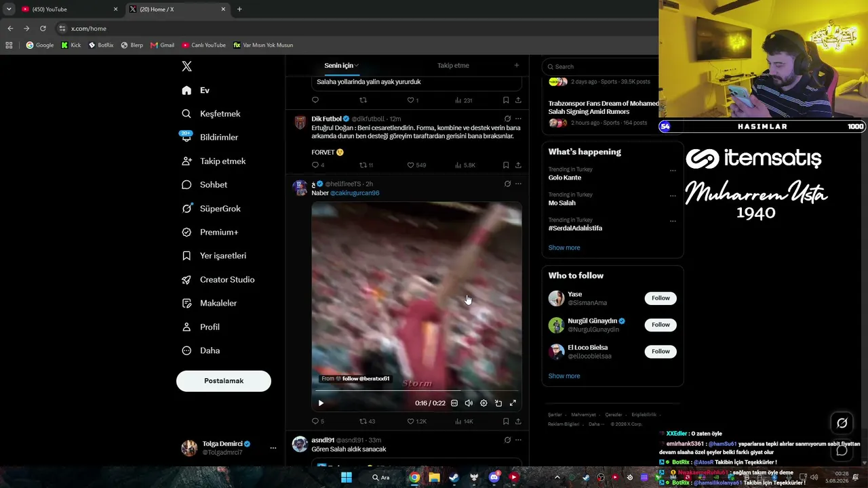Screen dimensions: 868x488
Task: Open options for Mo Salah trend
Action: click(x=673, y=196)
